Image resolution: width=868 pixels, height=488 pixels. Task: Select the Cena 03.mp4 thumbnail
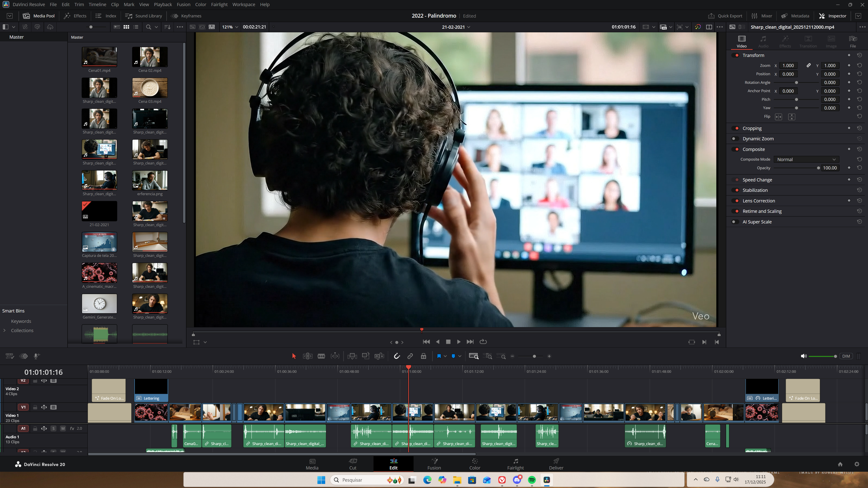click(150, 88)
